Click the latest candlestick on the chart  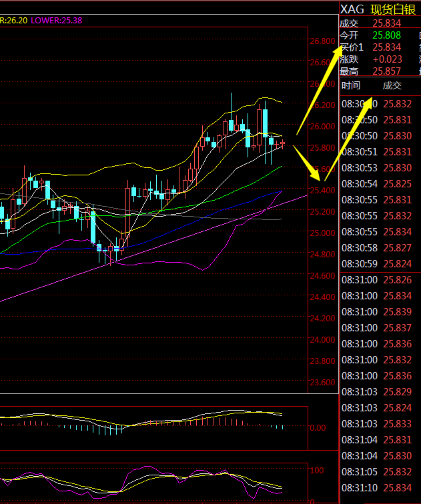pos(282,143)
